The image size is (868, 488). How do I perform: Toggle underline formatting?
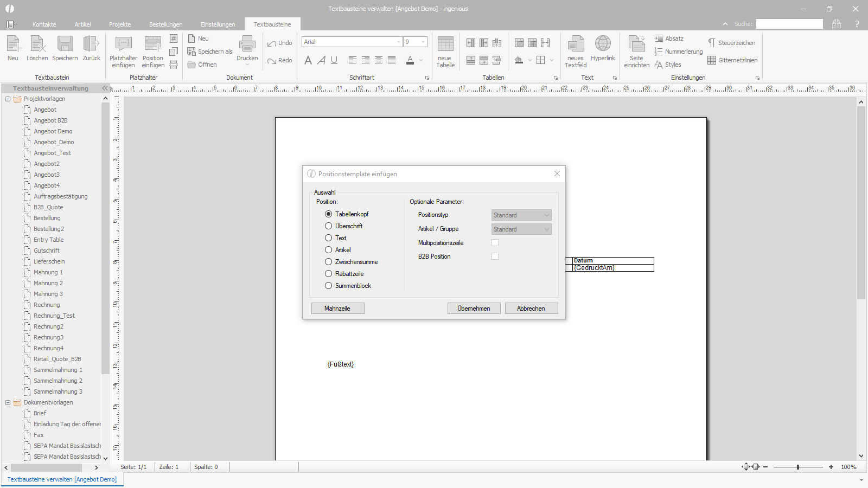tap(334, 60)
